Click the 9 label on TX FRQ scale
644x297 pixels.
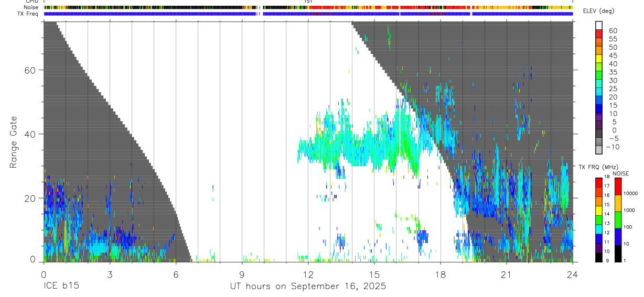pos(607,260)
